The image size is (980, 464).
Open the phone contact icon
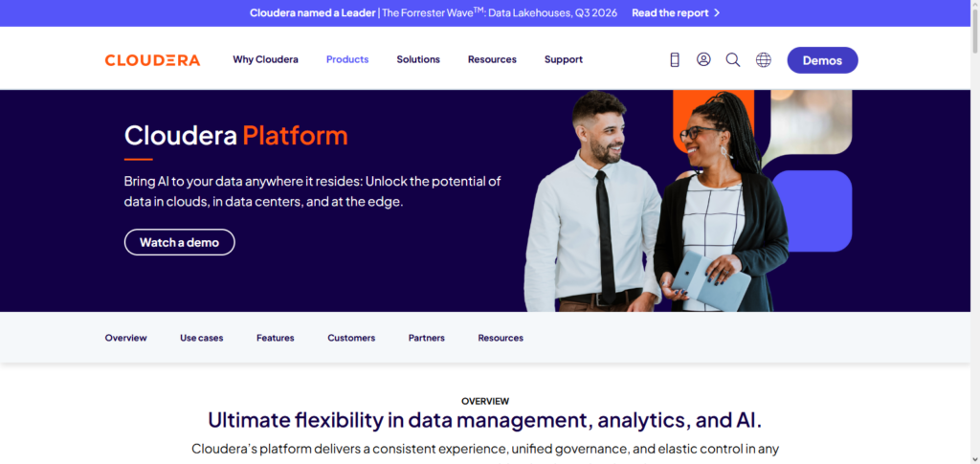click(x=675, y=60)
